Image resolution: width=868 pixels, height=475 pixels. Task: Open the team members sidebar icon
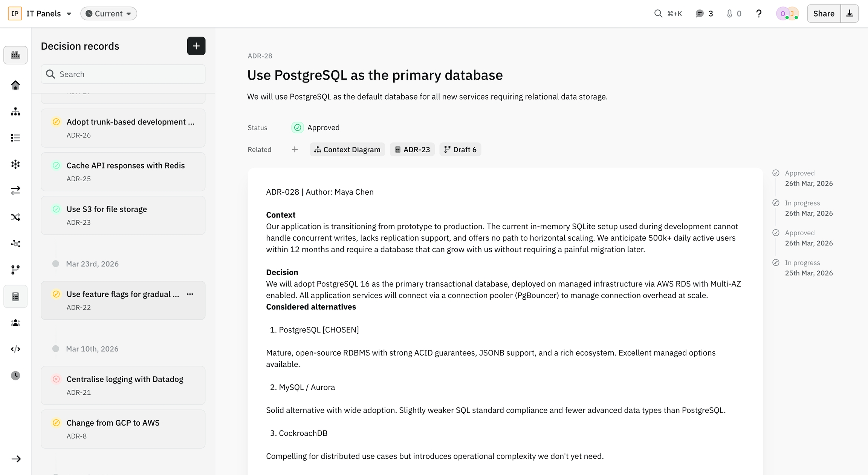15,323
